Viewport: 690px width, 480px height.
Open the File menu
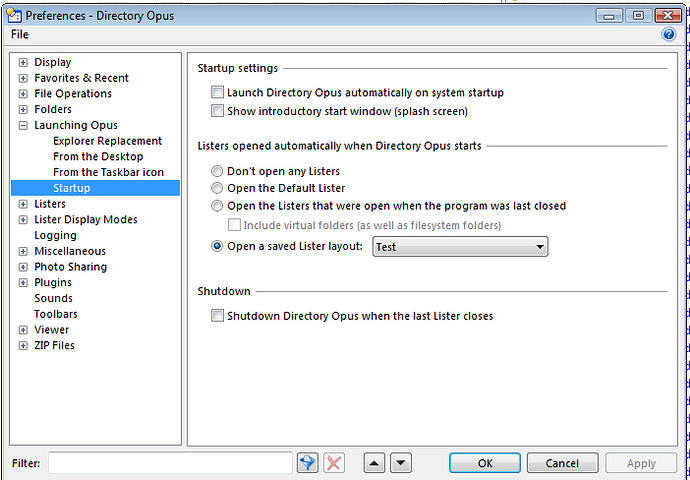click(20, 34)
